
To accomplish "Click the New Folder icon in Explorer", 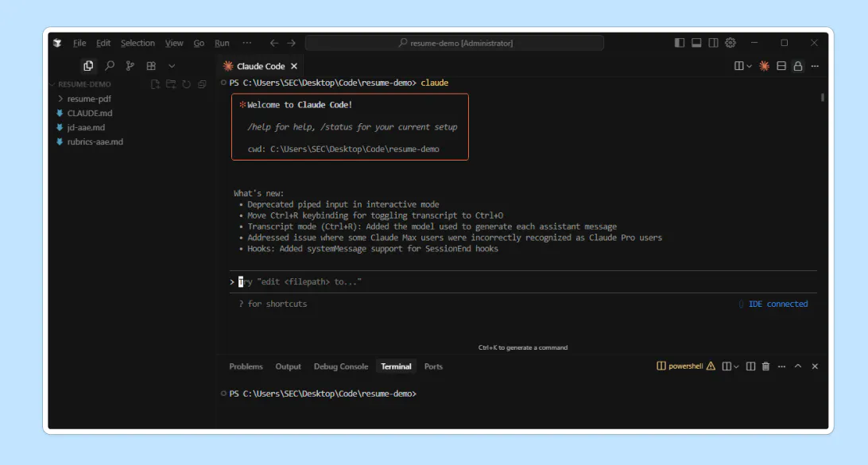I will (x=171, y=84).
